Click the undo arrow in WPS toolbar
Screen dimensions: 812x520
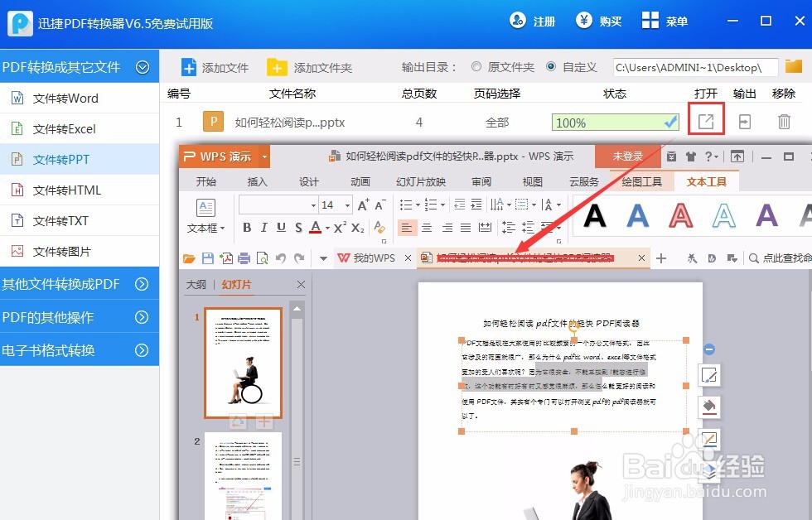(x=282, y=258)
